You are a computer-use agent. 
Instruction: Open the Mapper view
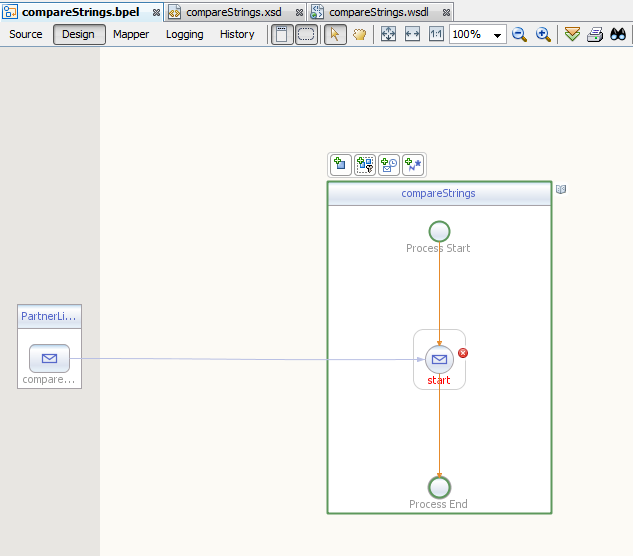[x=131, y=34]
